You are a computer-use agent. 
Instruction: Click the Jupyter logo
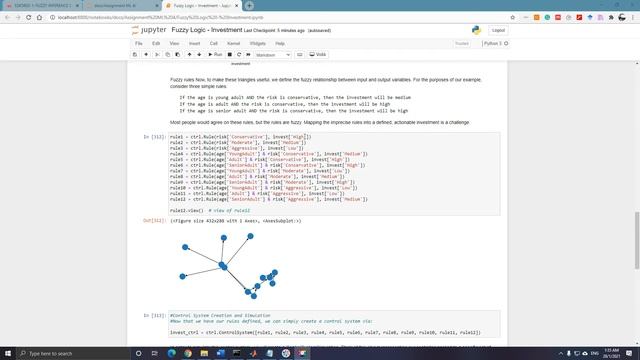[149, 30]
